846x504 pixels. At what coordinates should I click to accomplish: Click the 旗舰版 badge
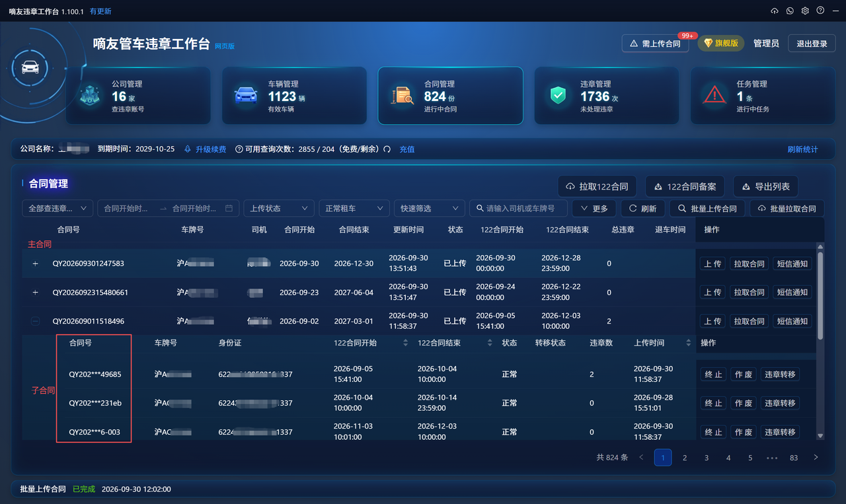[721, 43]
